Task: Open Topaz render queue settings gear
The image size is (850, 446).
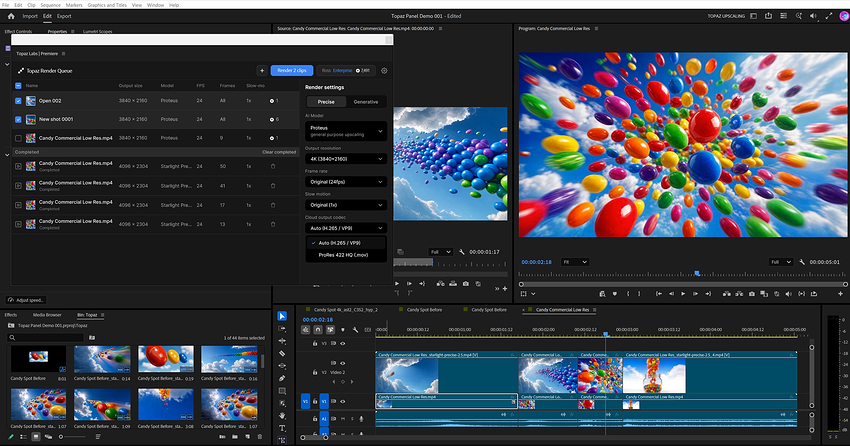Action: click(x=384, y=70)
